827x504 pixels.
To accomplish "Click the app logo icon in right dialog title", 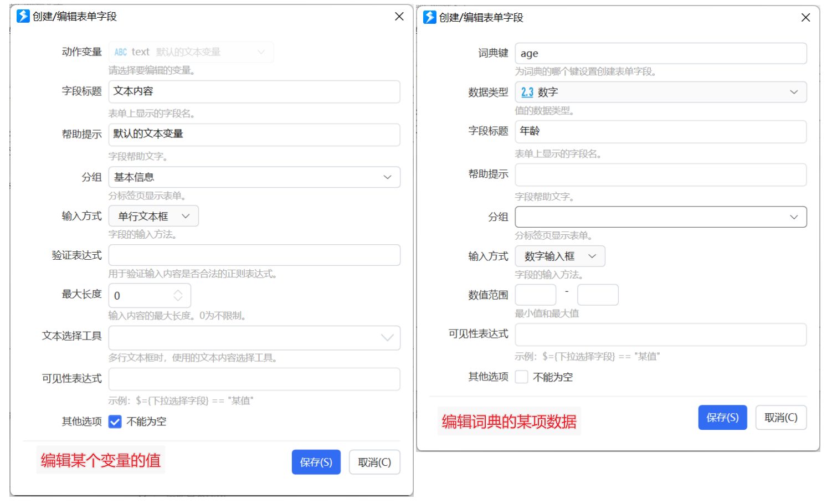I will click(x=430, y=17).
